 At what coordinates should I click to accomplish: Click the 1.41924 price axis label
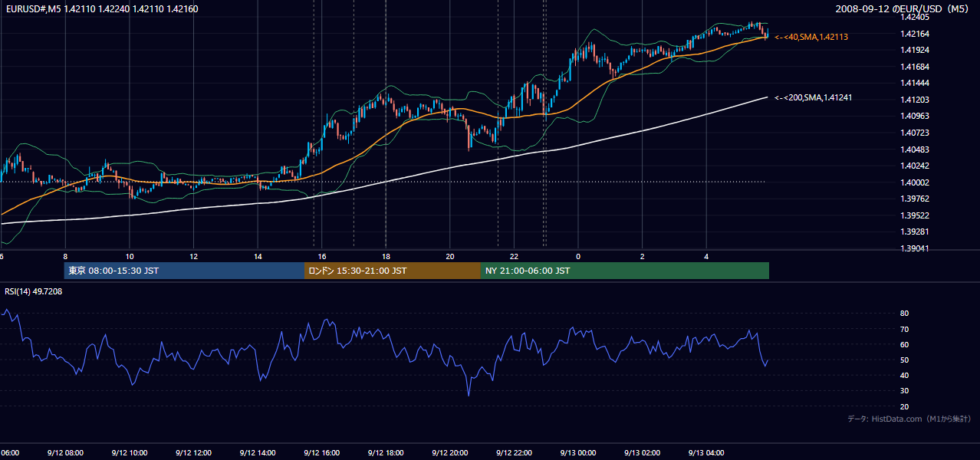click(915, 50)
